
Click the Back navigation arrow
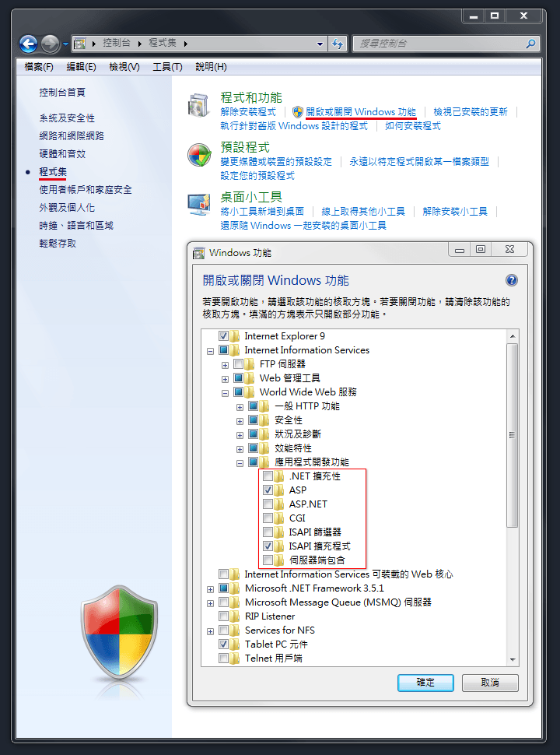coord(28,44)
